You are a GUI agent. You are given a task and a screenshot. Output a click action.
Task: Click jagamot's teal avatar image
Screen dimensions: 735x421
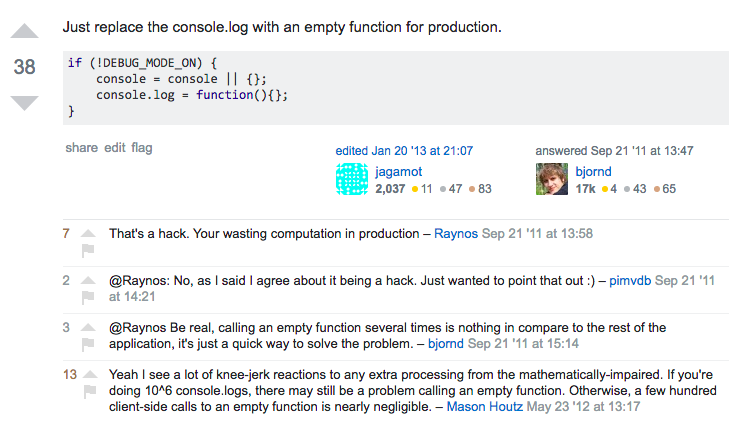352,179
